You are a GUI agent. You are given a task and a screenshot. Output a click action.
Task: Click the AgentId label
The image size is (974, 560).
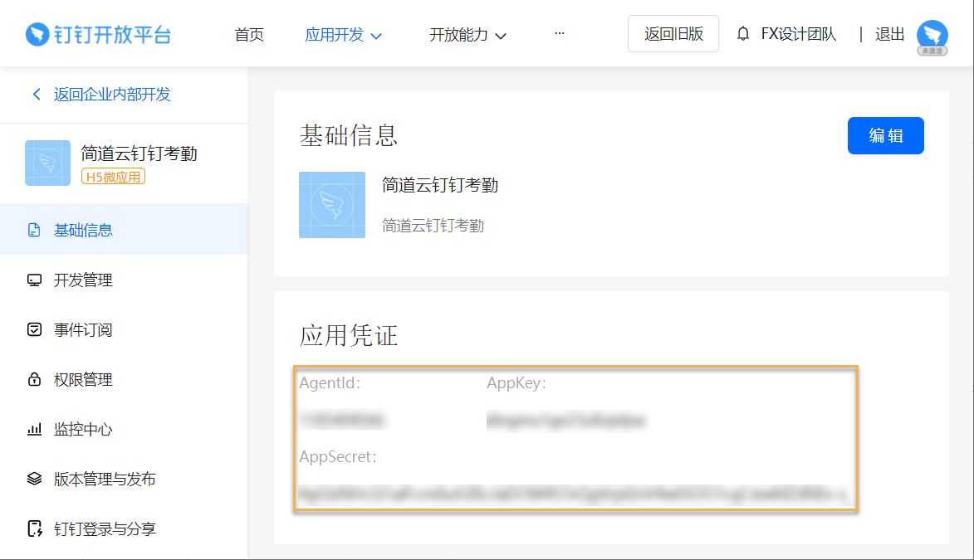point(330,383)
